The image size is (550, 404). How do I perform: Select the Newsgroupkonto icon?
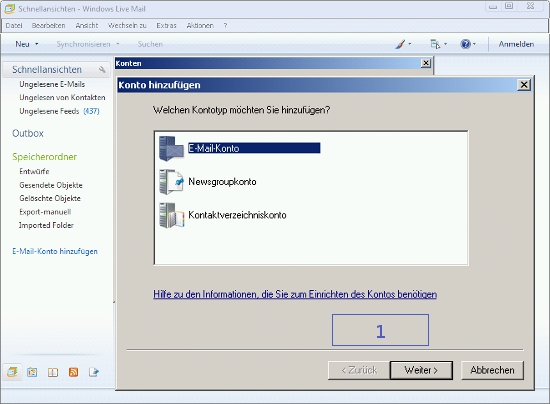pos(171,182)
